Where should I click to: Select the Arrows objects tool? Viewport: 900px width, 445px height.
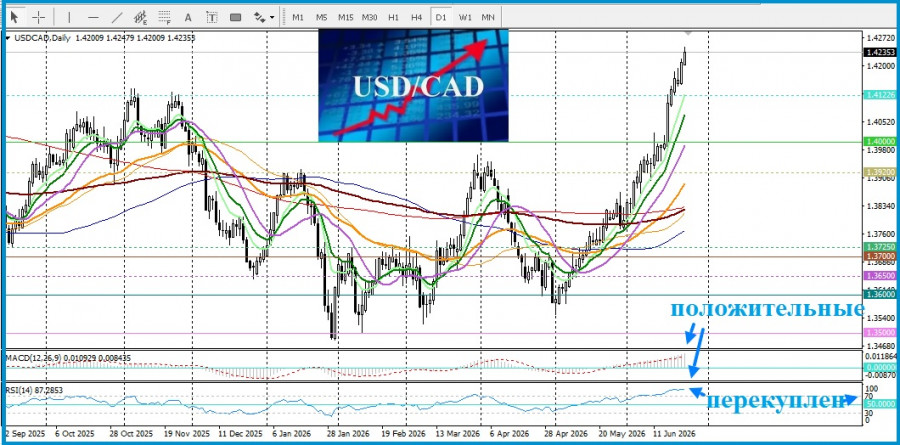tap(259, 17)
